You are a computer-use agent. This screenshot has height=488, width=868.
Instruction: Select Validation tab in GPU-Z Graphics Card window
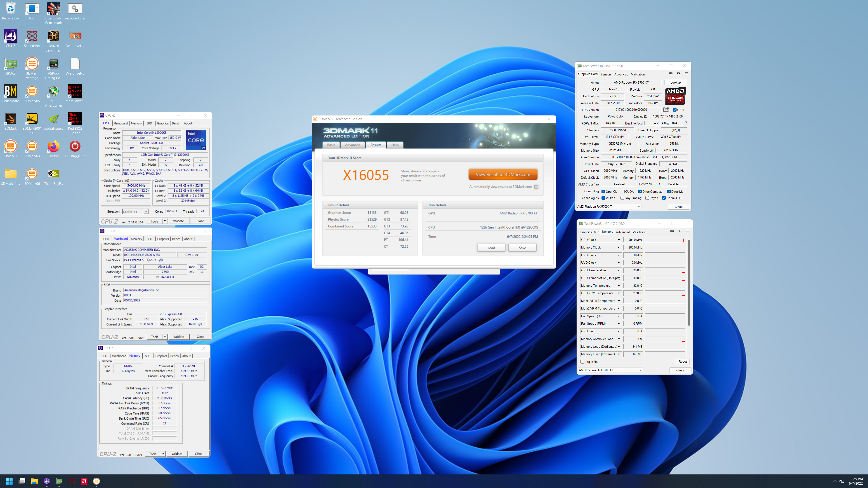[x=637, y=74]
